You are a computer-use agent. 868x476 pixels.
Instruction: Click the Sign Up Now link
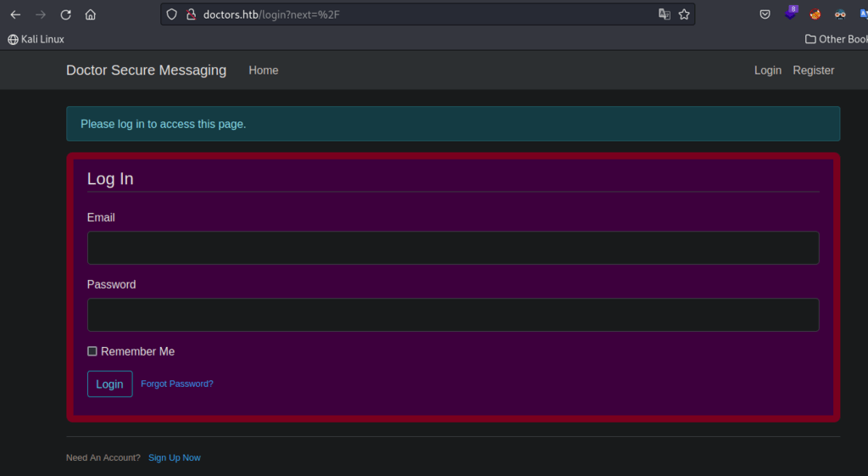point(174,457)
